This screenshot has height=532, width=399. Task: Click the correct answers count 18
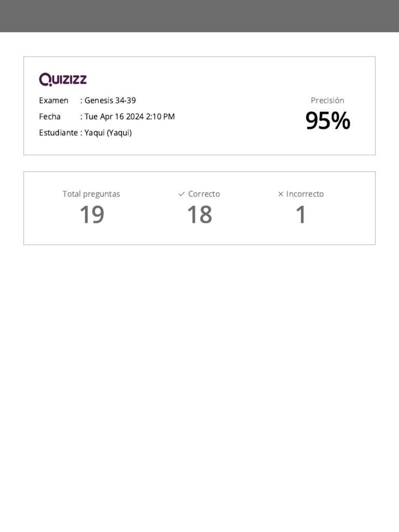coord(199,215)
